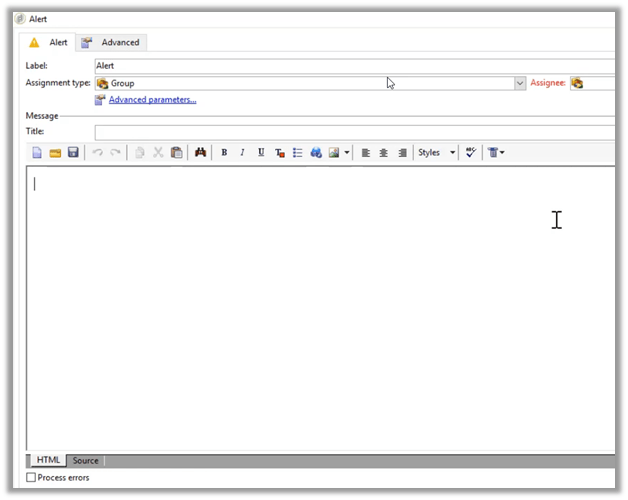Insert a bulleted list
The height and width of the screenshot is (500, 628).
click(298, 153)
